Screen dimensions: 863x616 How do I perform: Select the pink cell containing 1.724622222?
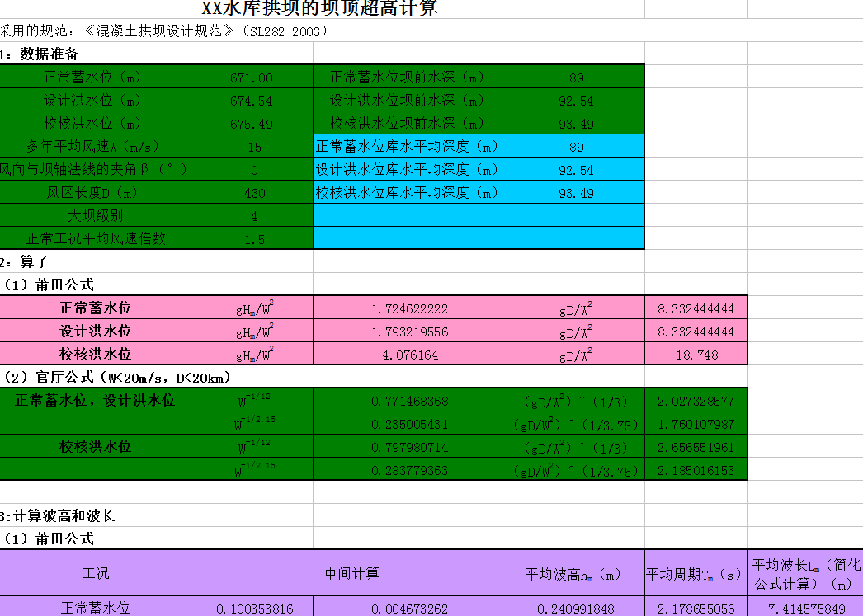409,308
